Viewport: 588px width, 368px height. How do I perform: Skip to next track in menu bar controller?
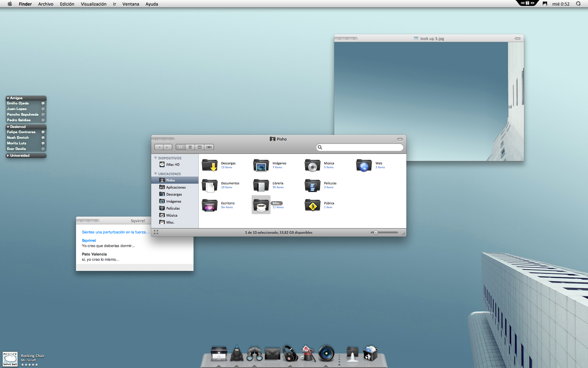tap(533, 3)
